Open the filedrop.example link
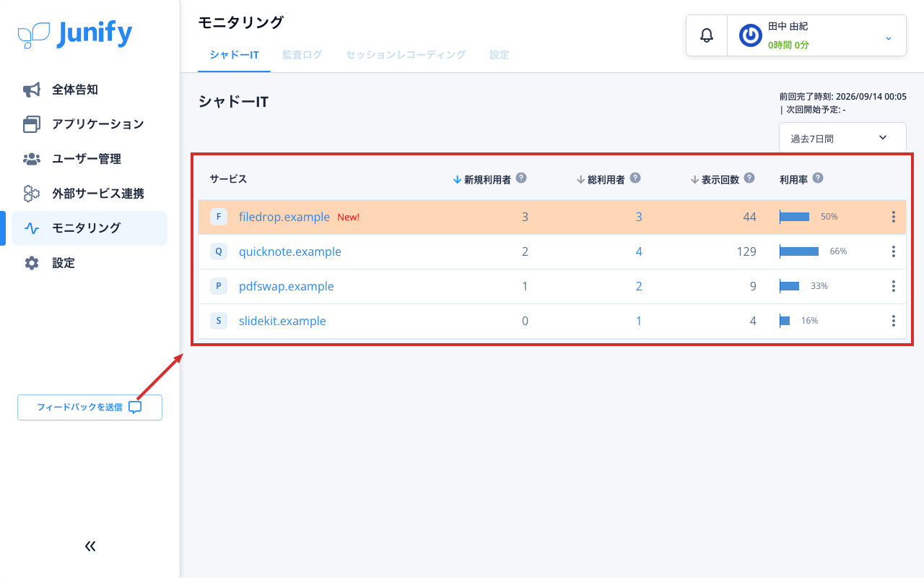 click(284, 217)
